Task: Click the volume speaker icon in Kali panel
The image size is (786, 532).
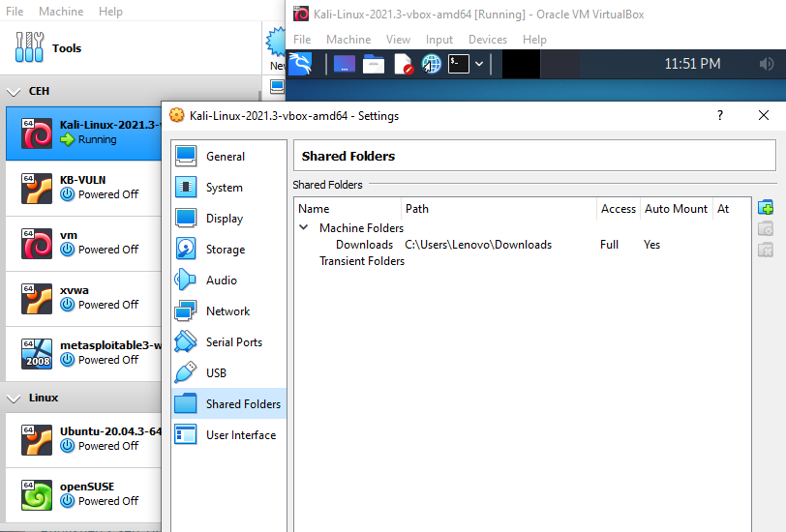Action: (767, 64)
